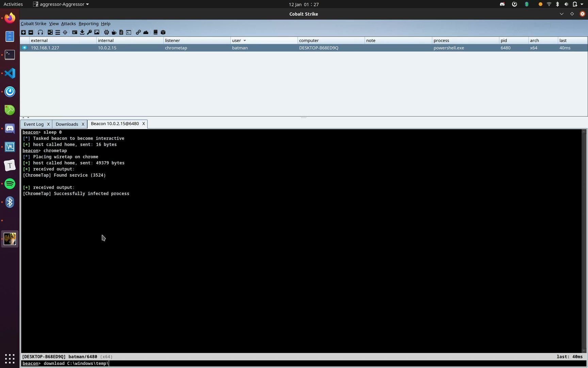This screenshot has width=588, height=368.
Task: Open MS Office macro document icon
Action: click(x=121, y=32)
